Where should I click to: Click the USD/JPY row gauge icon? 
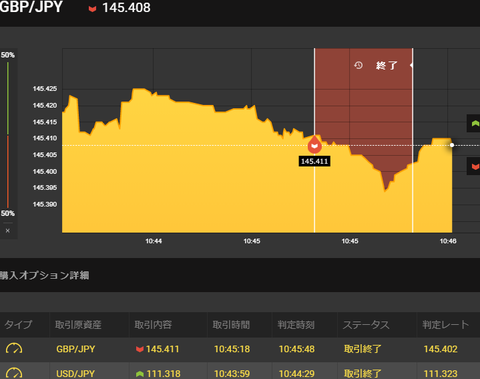click(x=14, y=373)
